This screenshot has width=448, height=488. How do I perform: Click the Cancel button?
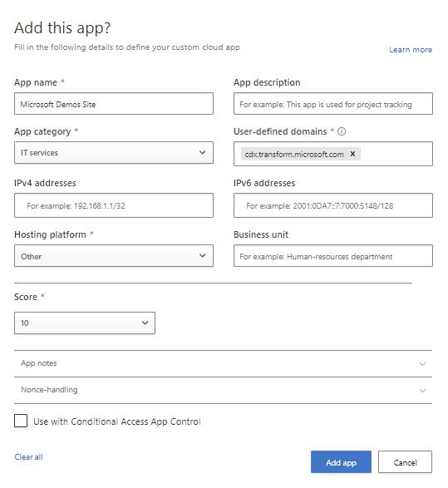pos(405,462)
